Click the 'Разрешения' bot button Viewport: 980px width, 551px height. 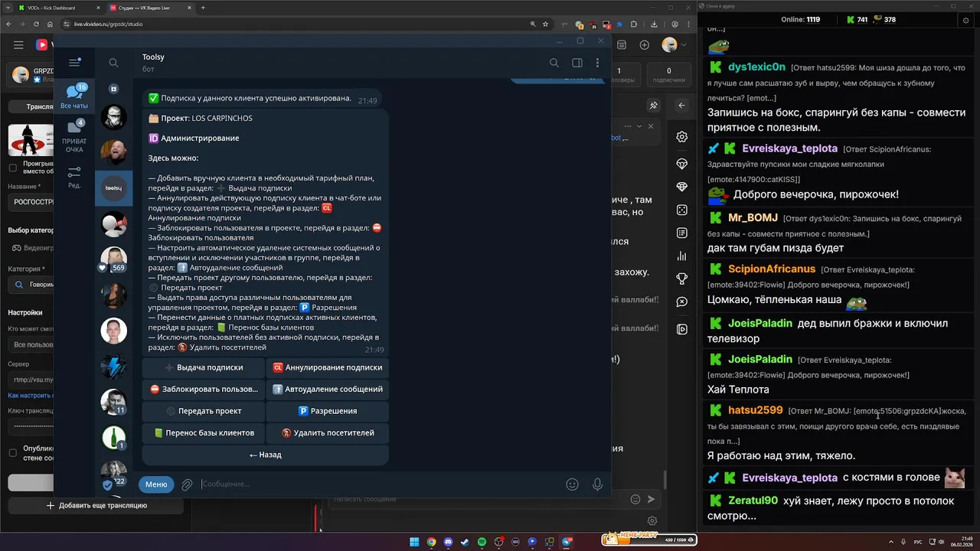(327, 411)
